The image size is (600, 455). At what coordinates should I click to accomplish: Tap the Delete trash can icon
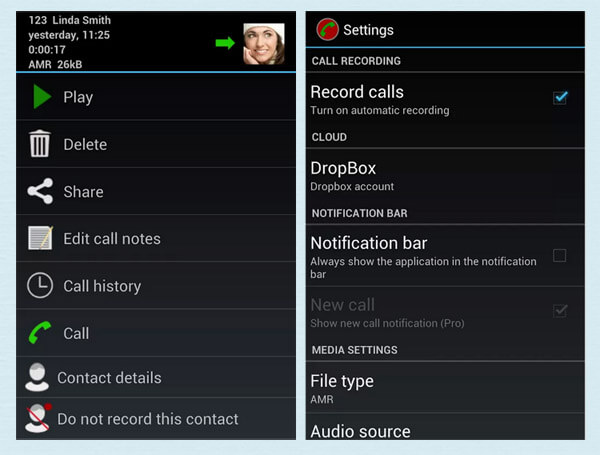click(40, 144)
